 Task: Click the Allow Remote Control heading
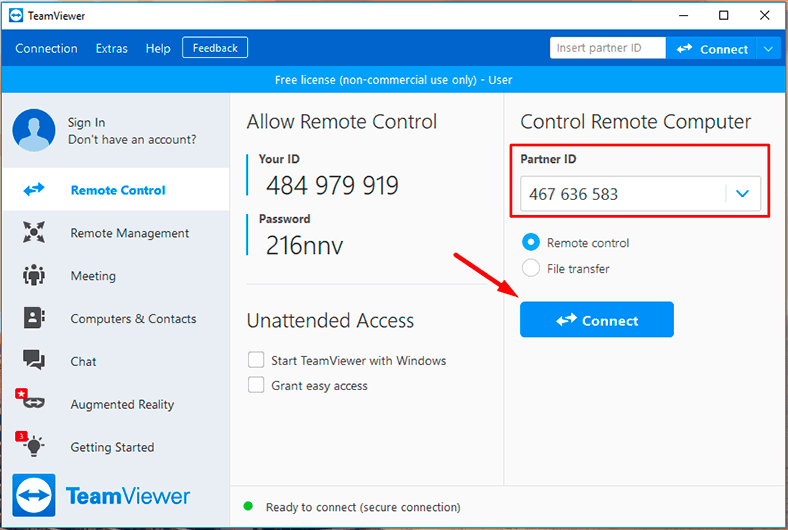[x=342, y=122]
